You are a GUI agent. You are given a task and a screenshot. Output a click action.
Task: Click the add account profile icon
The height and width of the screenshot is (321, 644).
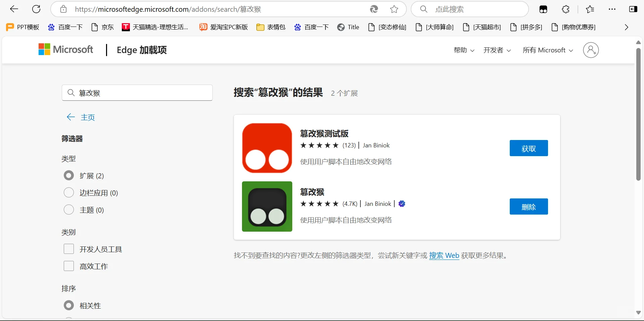tap(591, 50)
